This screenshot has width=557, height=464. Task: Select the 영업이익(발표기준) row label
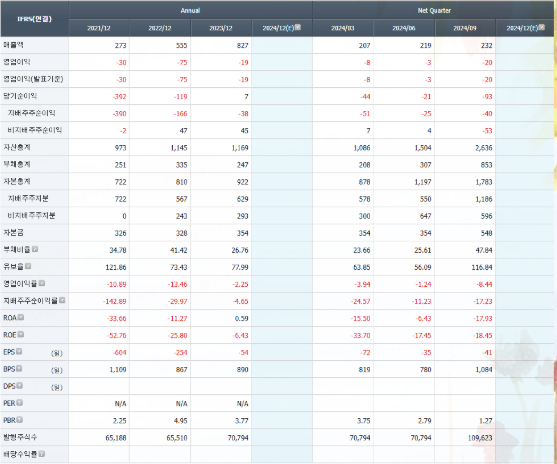33,79
